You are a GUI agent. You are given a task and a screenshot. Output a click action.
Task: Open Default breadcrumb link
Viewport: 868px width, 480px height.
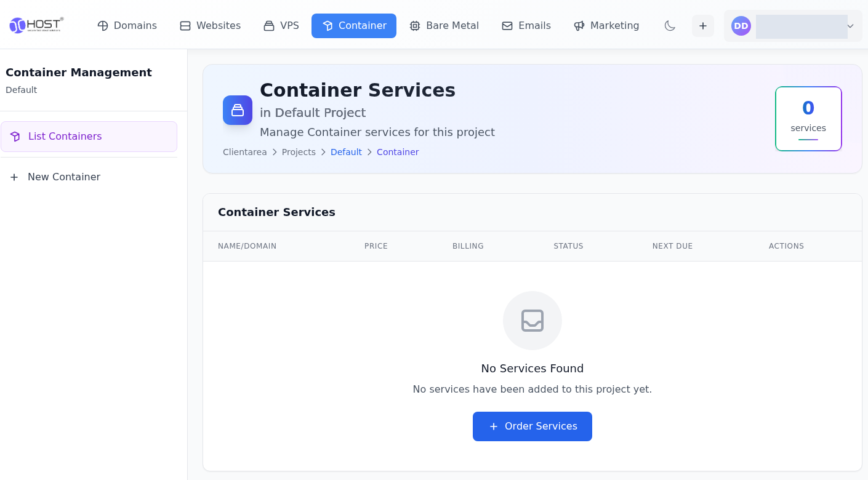tap(346, 152)
